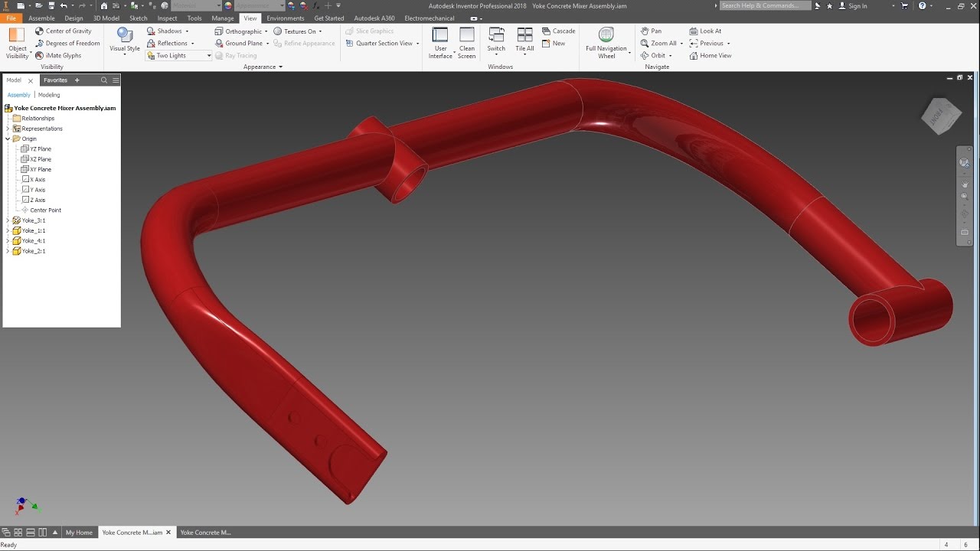Activate Clean Screen mode
Viewport: 980px width, 551px height.
(x=467, y=43)
